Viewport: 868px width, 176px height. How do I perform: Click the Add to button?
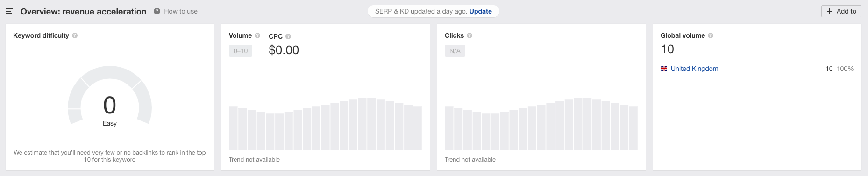coord(841,11)
